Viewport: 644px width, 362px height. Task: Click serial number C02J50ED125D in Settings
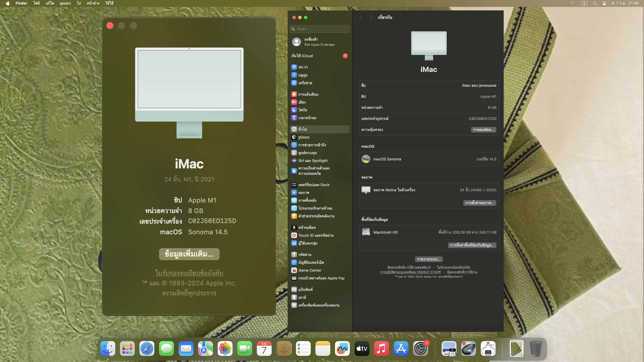(483, 119)
